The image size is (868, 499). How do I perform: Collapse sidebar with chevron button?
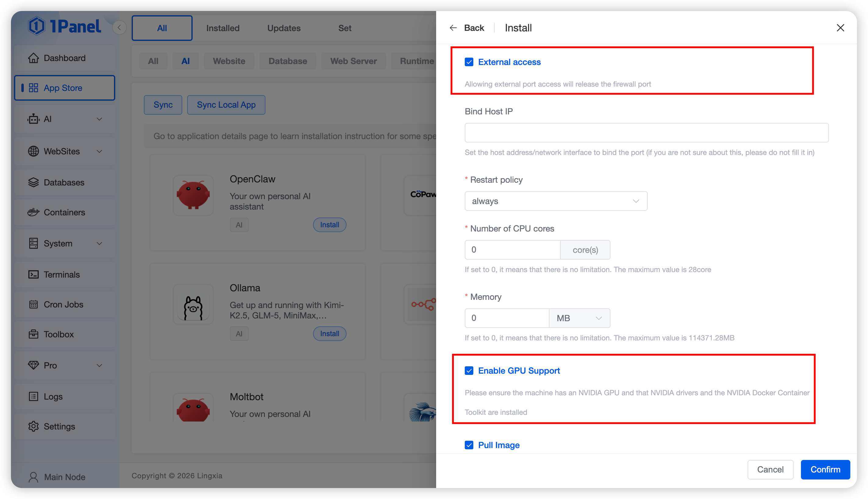(x=119, y=27)
